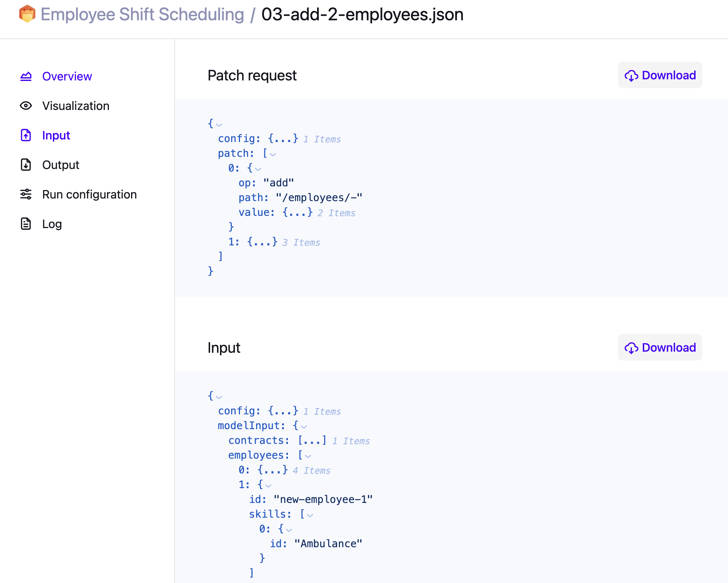Expand the collapsed config object showing 1 Items
Screen dimensions: 728x583
pyautogui.click(x=282, y=139)
